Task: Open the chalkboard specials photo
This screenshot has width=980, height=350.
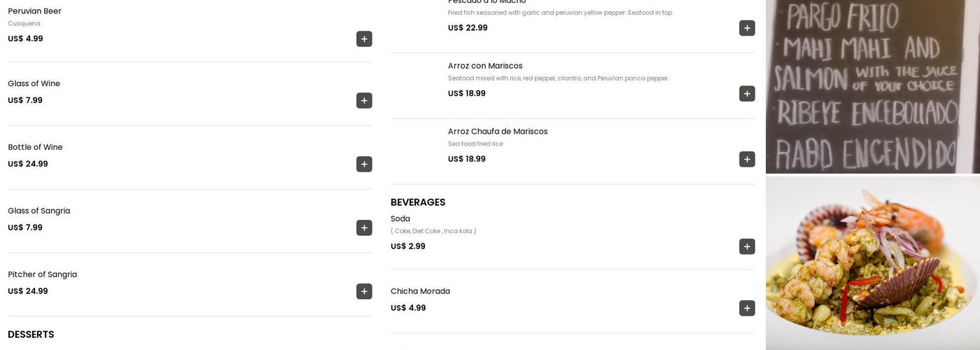Action: click(x=872, y=86)
